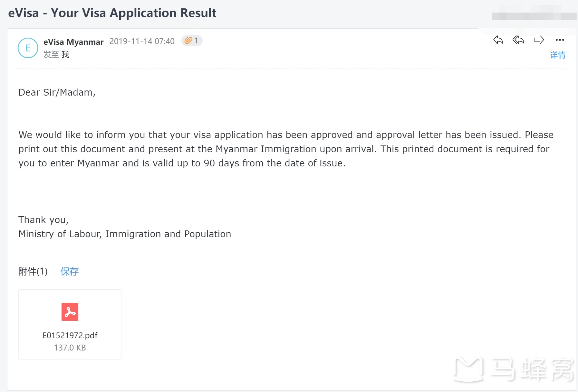Click the 附件(1) attachments label

coord(33,272)
